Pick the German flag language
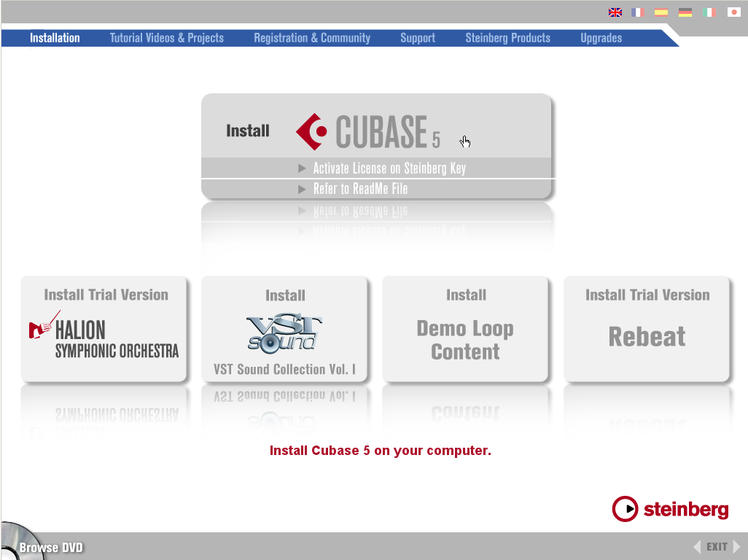 point(685,12)
